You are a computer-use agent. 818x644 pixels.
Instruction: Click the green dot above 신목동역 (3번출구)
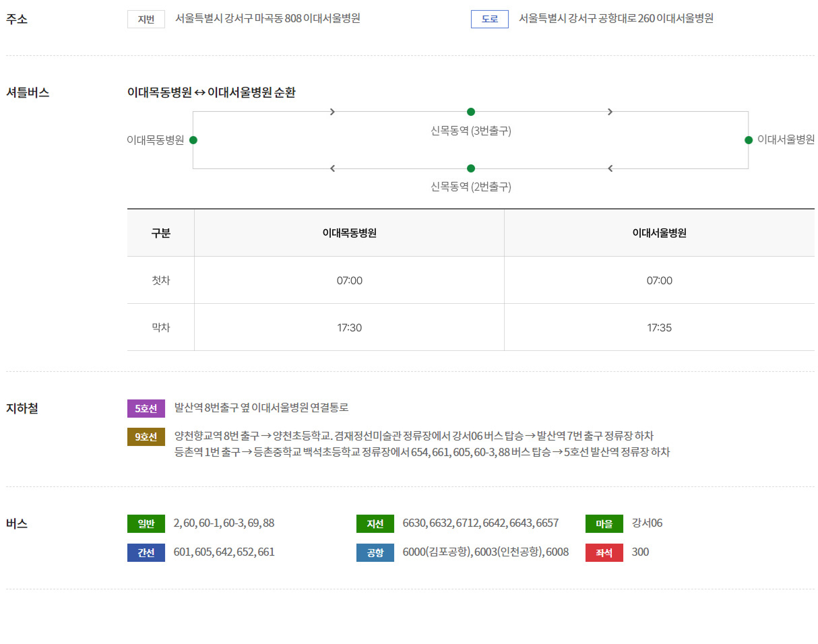click(x=471, y=112)
